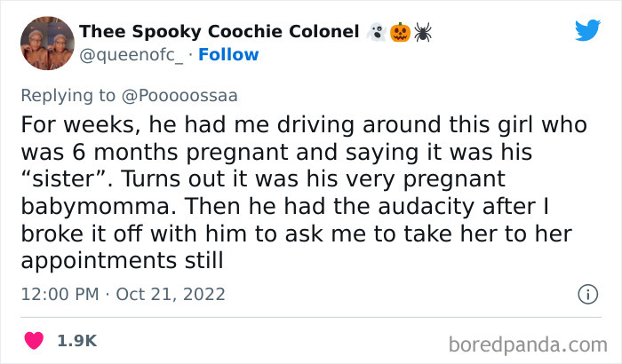Click the spider emoji in the display name

pyautogui.click(x=421, y=32)
